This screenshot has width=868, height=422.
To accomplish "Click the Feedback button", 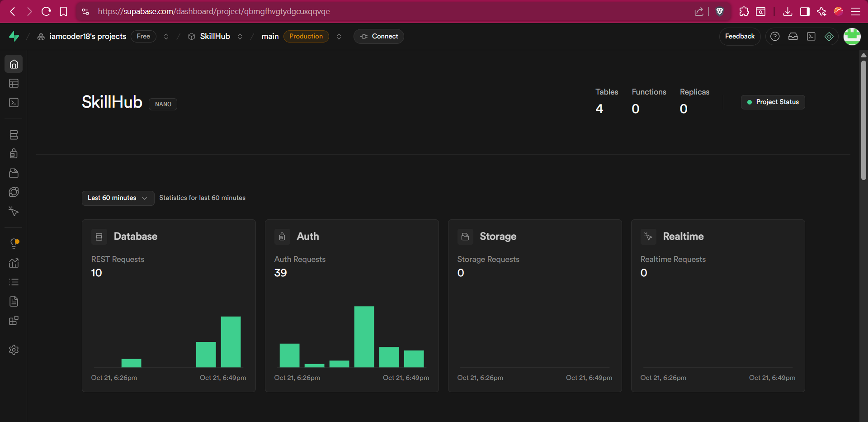I will 740,37.
